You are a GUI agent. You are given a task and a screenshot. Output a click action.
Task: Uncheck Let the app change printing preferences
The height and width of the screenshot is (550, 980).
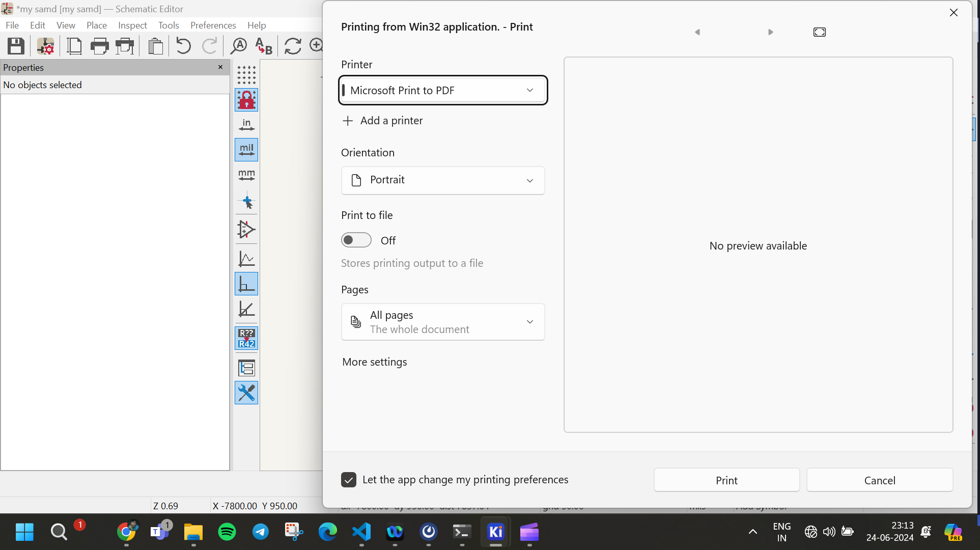coord(349,480)
